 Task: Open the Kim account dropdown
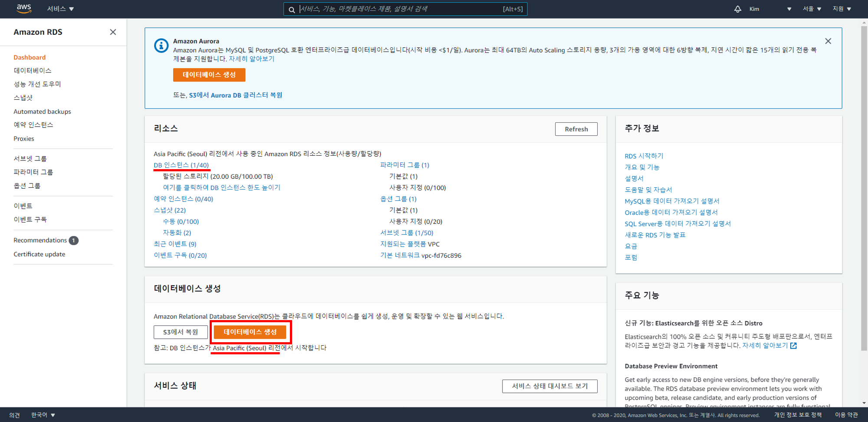770,9
